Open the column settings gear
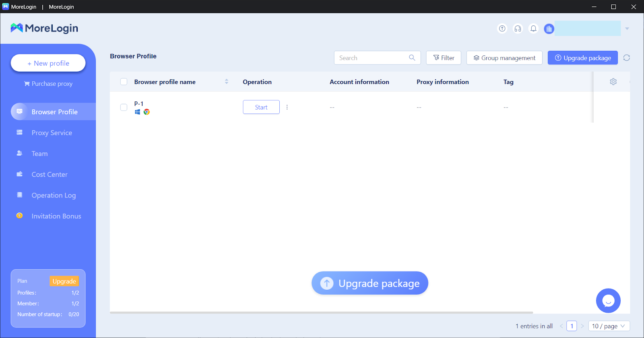Image resolution: width=644 pixels, height=338 pixels. (613, 82)
